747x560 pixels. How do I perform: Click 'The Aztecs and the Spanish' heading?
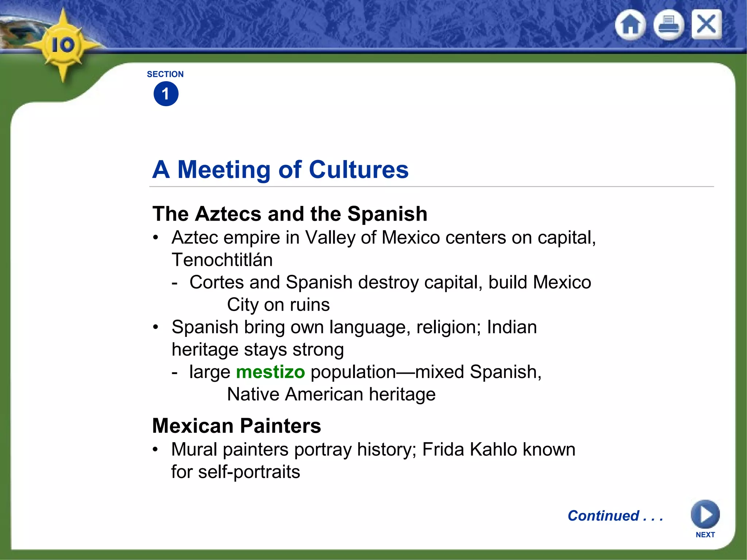(290, 214)
